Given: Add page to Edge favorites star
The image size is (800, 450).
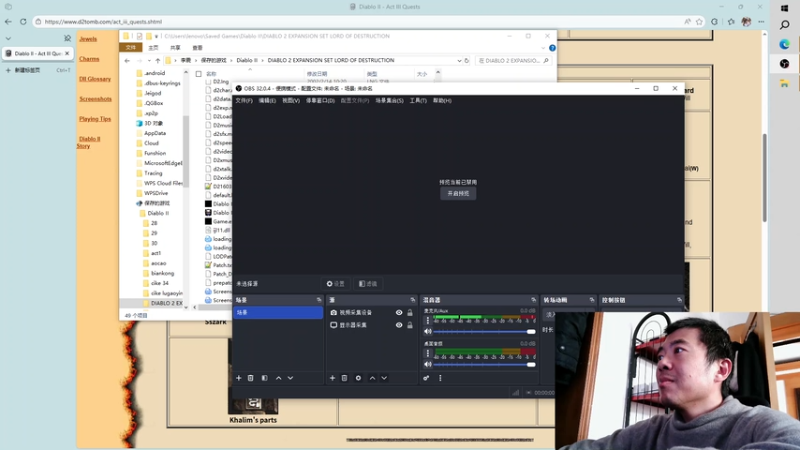Looking at the screenshot, I should click(699, 21).
